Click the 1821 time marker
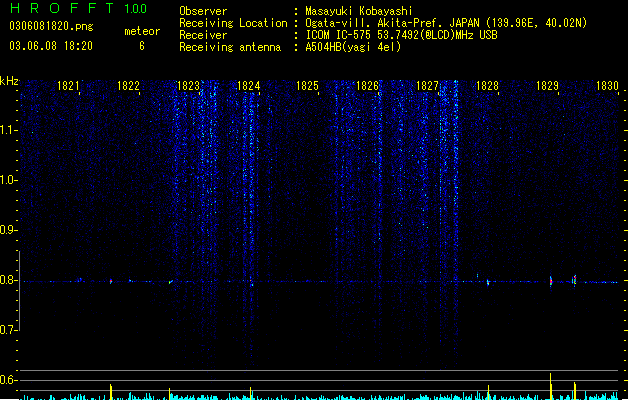Screen dimensions: 629x400 point(68,86)
